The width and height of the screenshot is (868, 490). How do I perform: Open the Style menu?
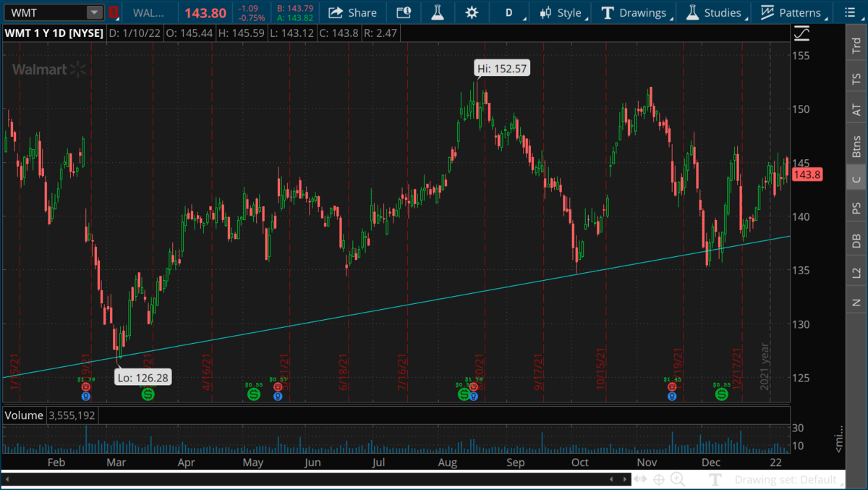pyautogui.click(x=561, y=12)
